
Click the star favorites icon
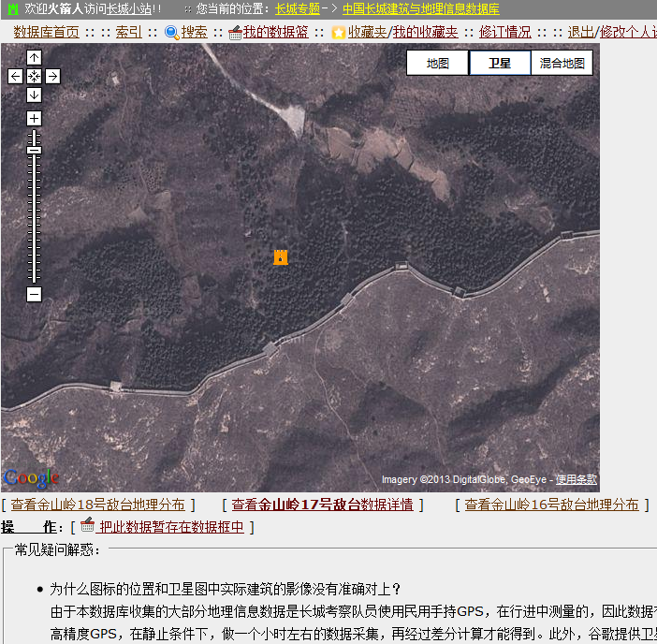(339, 32)
